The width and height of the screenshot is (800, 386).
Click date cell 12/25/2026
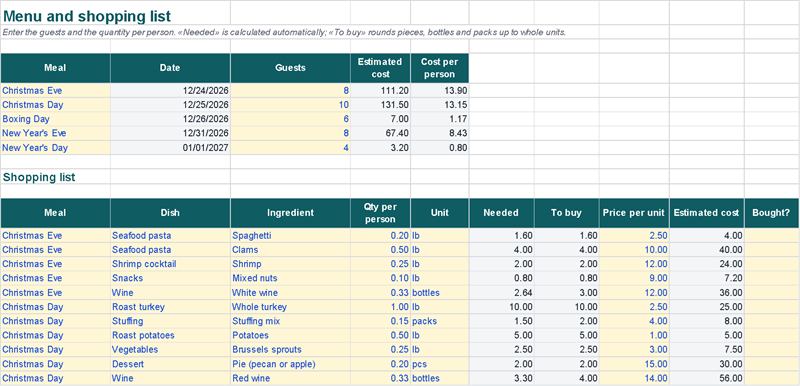(170, 105)
